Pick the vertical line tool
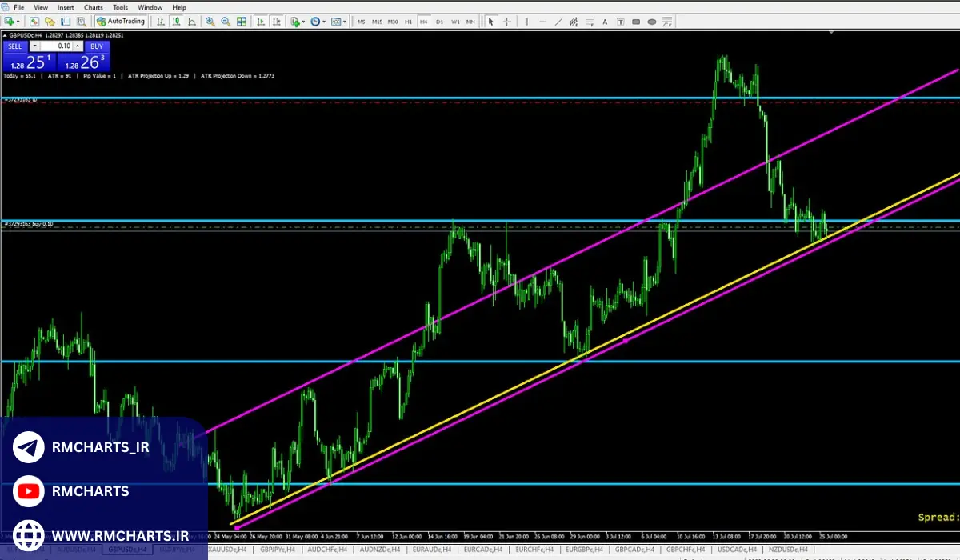Image resolution: width=960 pixels, height=560 pixels. pyautogui.click(x=526, y=22)
